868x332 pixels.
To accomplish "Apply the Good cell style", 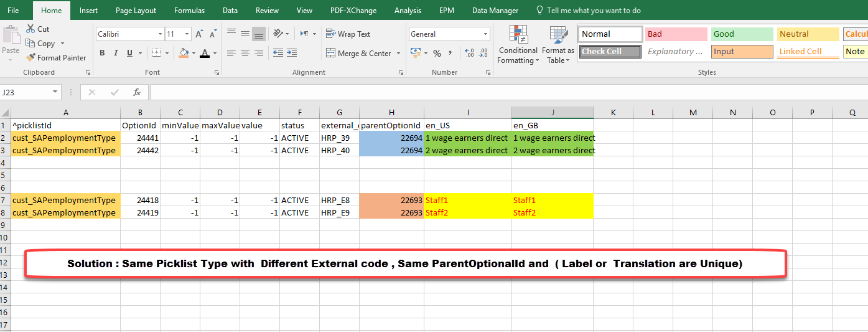I will (x=742, y=34).
